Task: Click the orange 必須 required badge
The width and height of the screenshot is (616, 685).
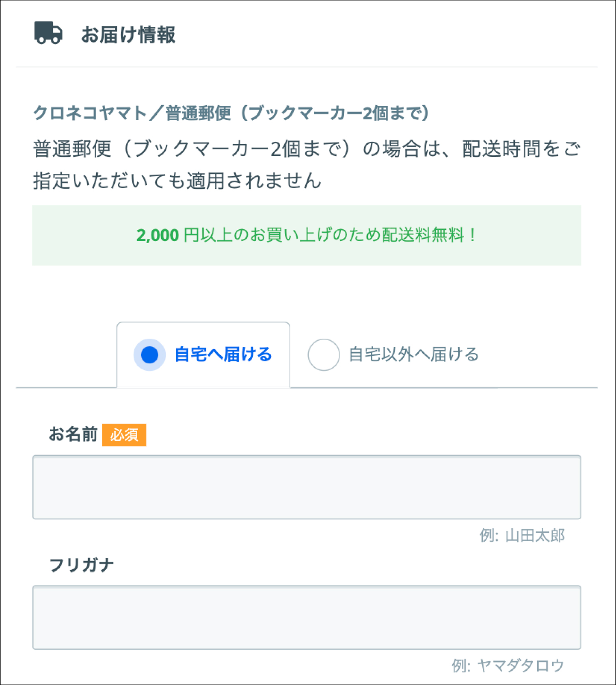Action: tap(124, 435)
